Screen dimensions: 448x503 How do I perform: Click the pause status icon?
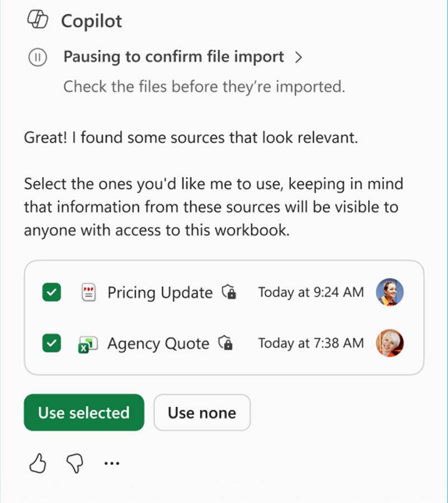37,58
